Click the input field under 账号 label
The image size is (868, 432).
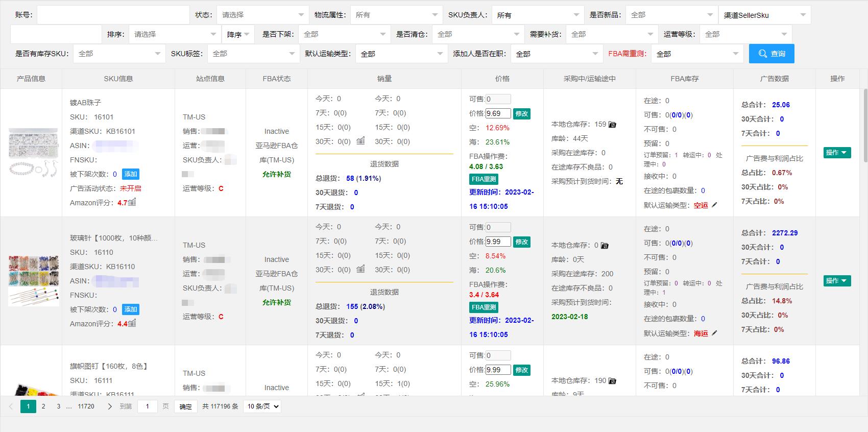point(56,34)
